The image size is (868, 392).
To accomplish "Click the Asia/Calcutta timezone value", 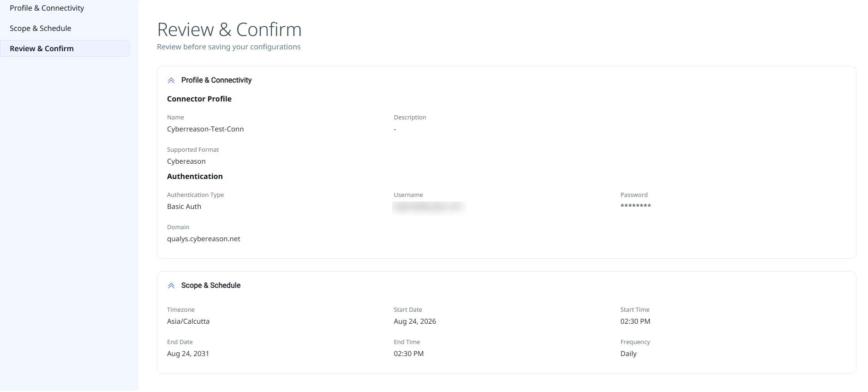I will click(x=188, y=321).
